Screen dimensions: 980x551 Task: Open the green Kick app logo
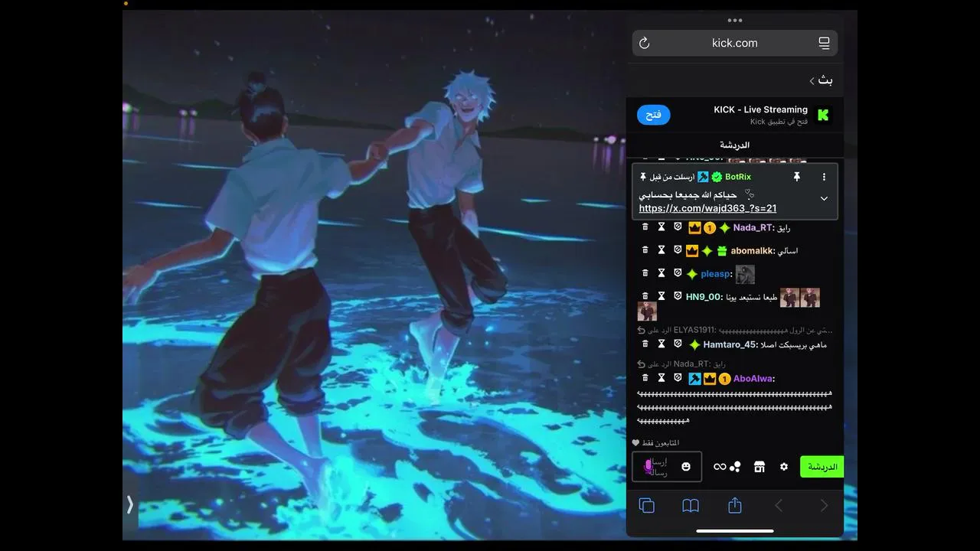pyautogui.click(x=824, y=115)
